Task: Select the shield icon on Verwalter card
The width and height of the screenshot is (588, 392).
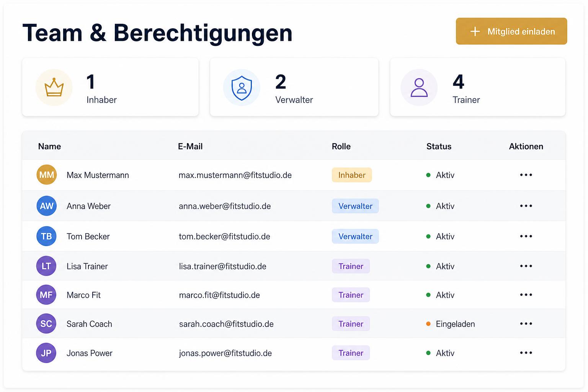Action: tap(242, 88)
